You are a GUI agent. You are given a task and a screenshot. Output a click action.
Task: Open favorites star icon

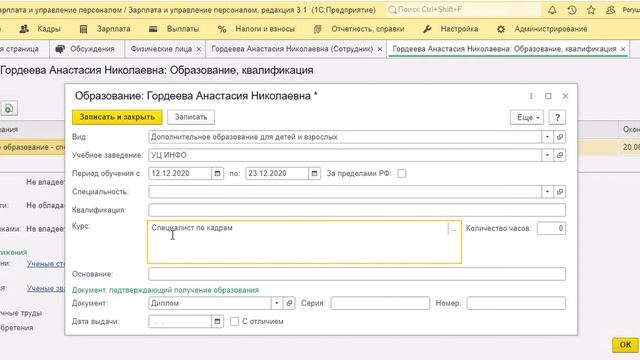591,10
